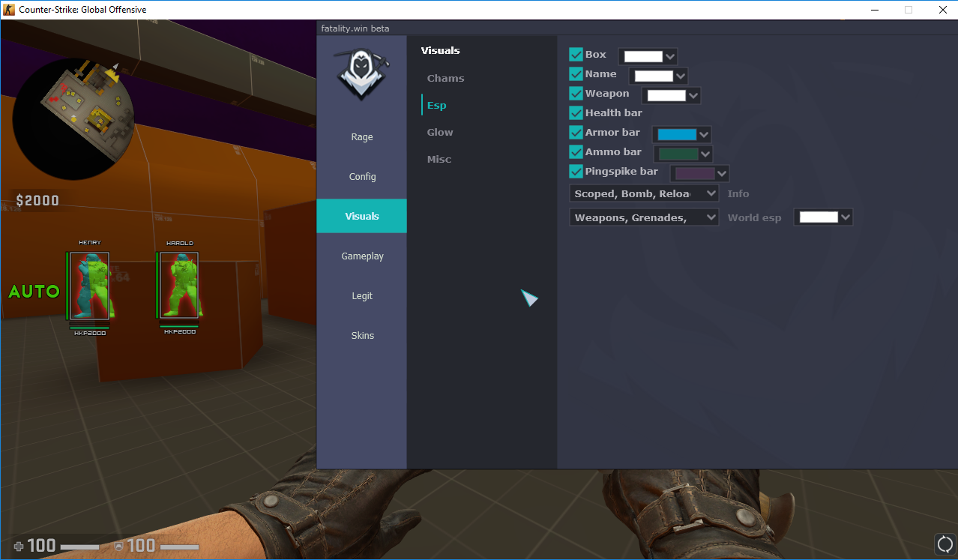The image size is (958, 560).
Task: Minimize the Counter-Strike window
Action: [x=875, y=10]
